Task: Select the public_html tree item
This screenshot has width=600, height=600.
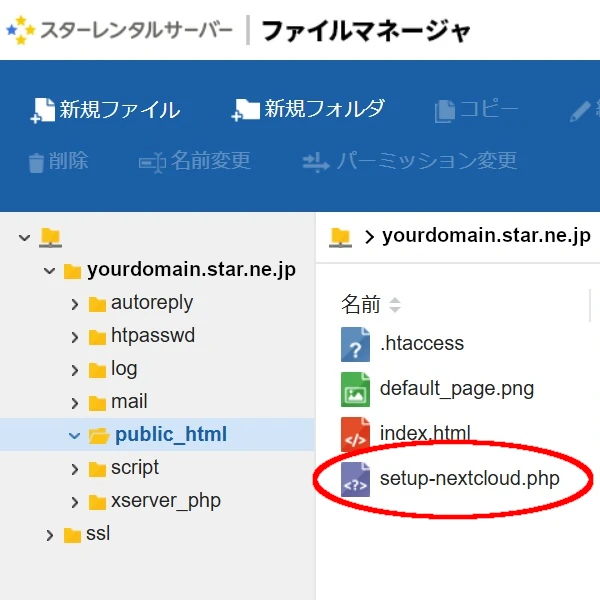Action: coord(171,435)
